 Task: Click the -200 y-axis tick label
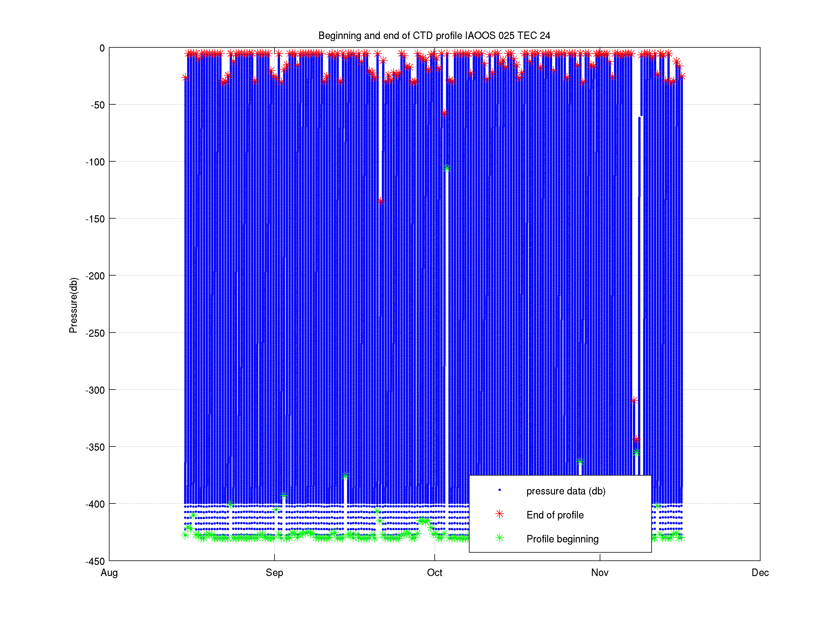(95, 276)
